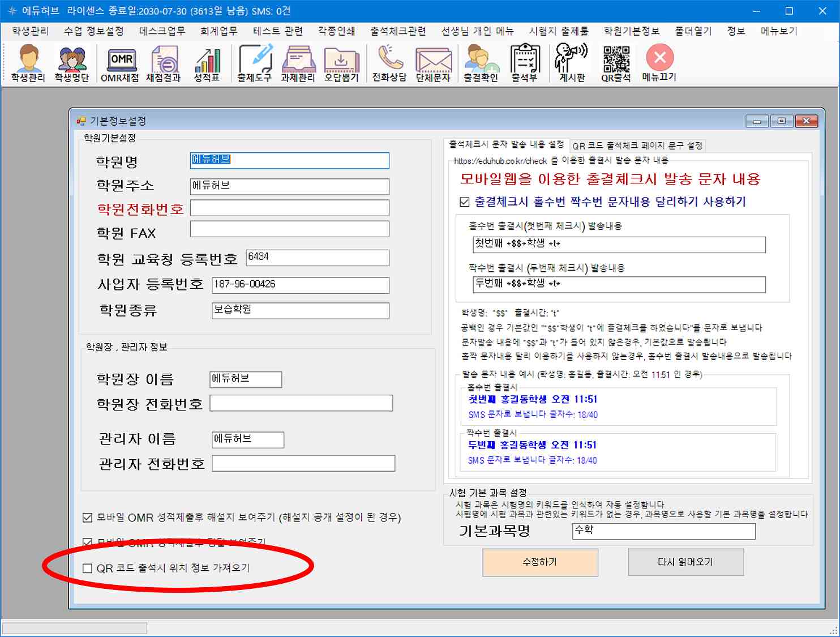Viewport: 840px width, 637px height.
Task: Click the 메뉴끄기 red X icon
Action: pos(660,64)
